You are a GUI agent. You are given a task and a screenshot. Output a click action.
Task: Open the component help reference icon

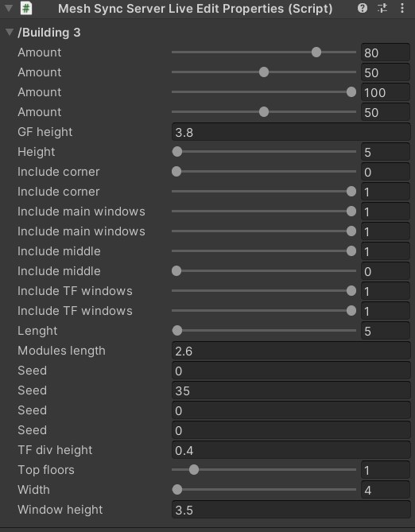tap(363, 8)
